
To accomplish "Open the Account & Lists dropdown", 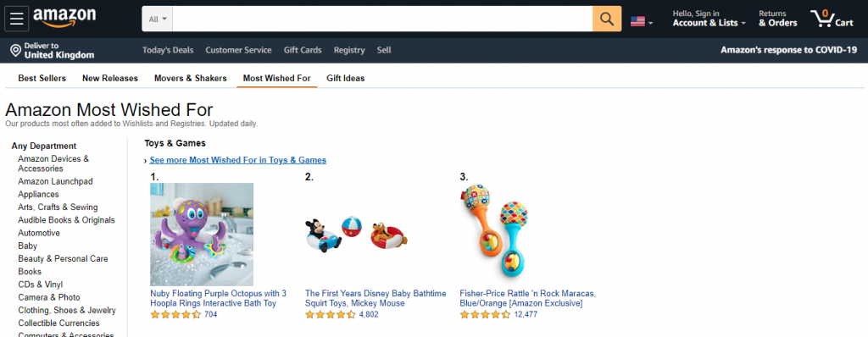I will coord(709,19).
